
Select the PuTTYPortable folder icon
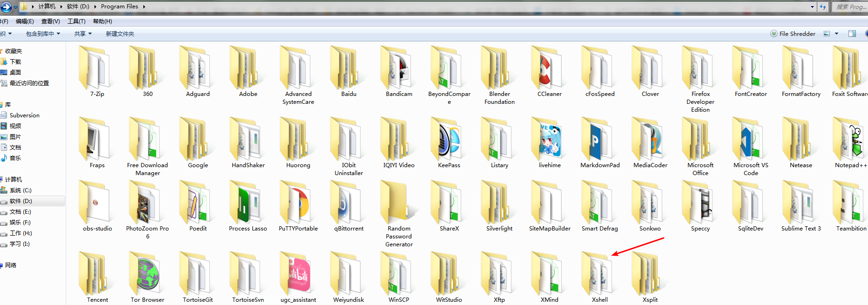click(x=298, y=203)
